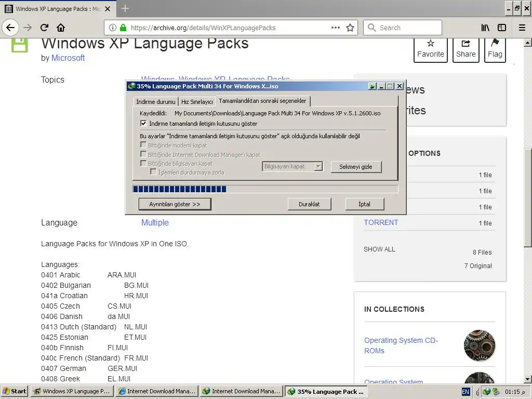Open the gears thumbnail for Operating System CD-ROMs
This screenshot has height=399, width=532.
(480, 345)
